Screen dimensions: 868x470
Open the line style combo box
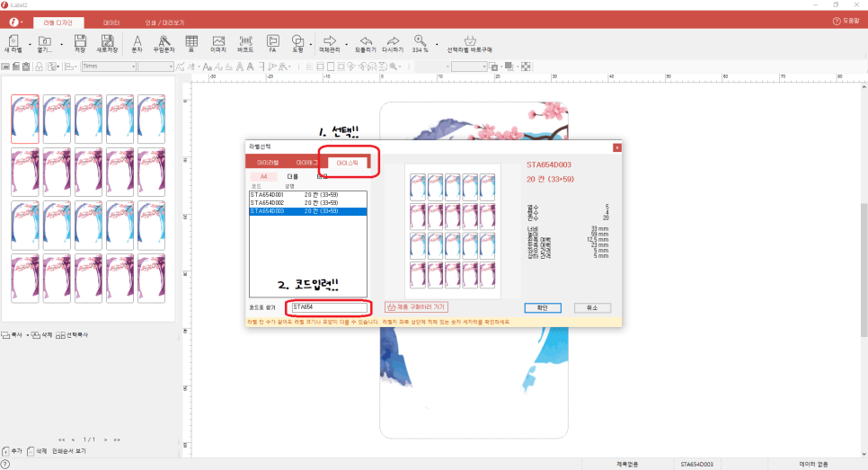[469, 67]
